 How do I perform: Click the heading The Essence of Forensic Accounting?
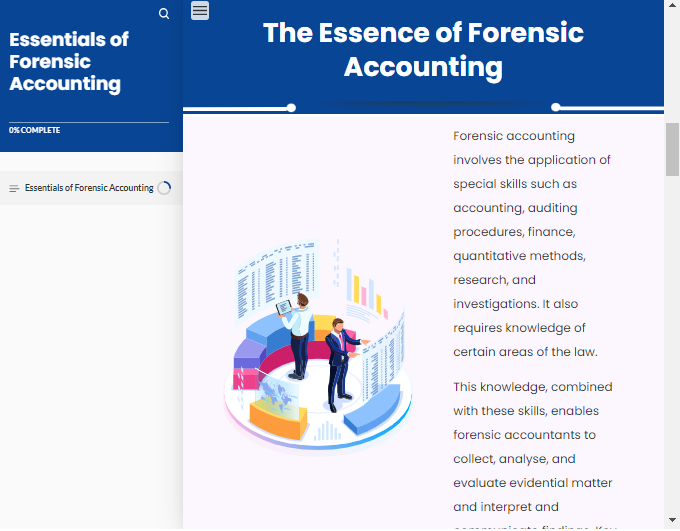point(423,49)
